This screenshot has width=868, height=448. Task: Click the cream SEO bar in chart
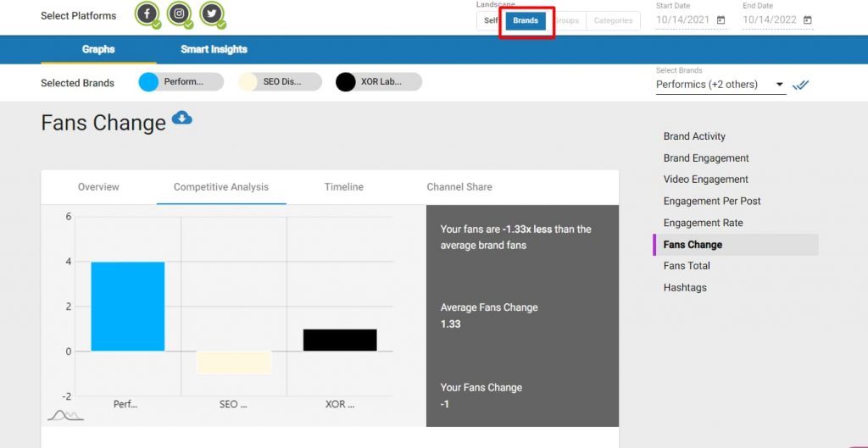234,362
